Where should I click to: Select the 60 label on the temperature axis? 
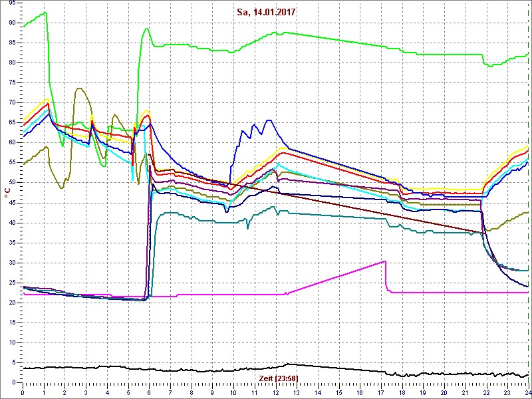point(12,143)
